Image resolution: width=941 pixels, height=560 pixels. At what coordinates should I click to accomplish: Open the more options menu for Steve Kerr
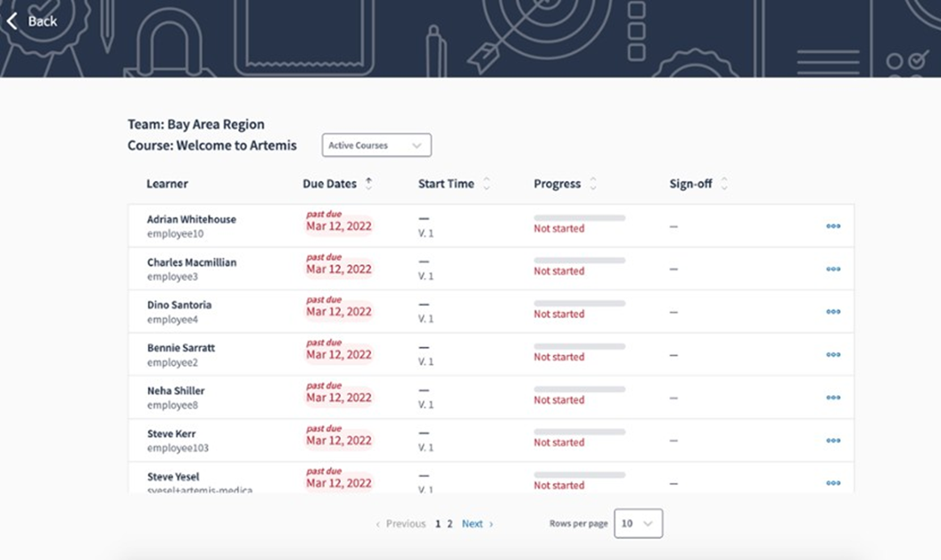(832, 441)
